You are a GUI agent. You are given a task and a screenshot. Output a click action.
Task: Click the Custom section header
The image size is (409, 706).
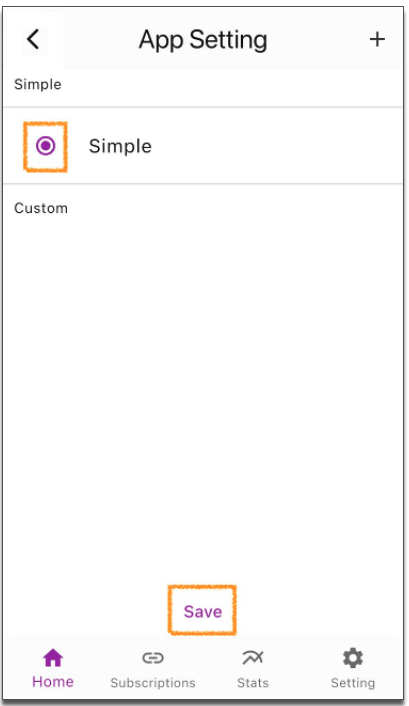coord(41,208)
